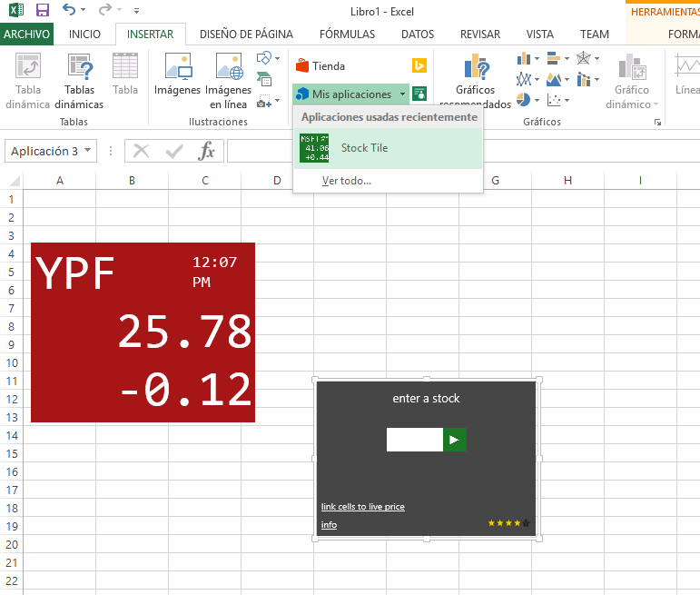
Task: Click the Insert Function fx icon
Action: [x=206, y=151]
